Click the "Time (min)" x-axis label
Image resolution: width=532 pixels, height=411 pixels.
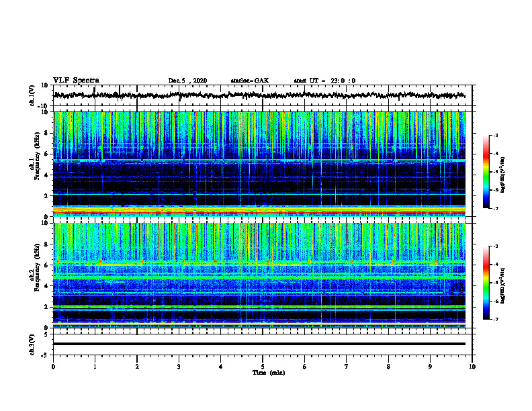[x=269, y=373]
